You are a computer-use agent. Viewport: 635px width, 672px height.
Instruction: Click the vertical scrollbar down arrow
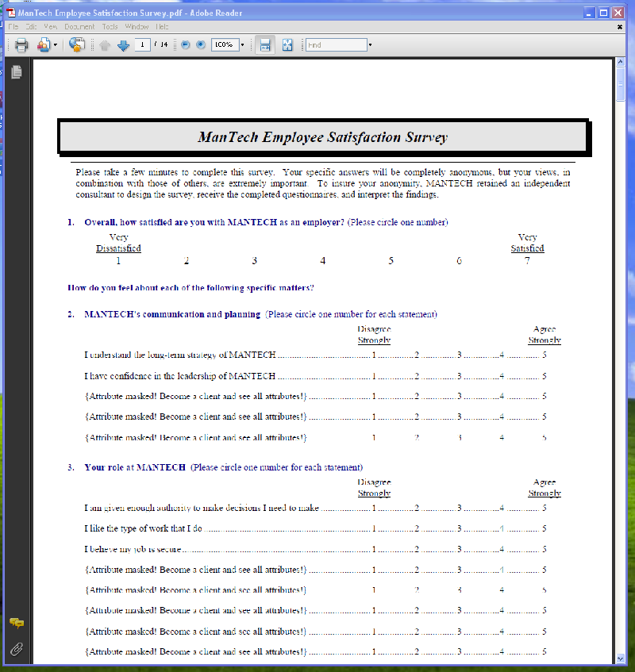[x=621, y=659]
